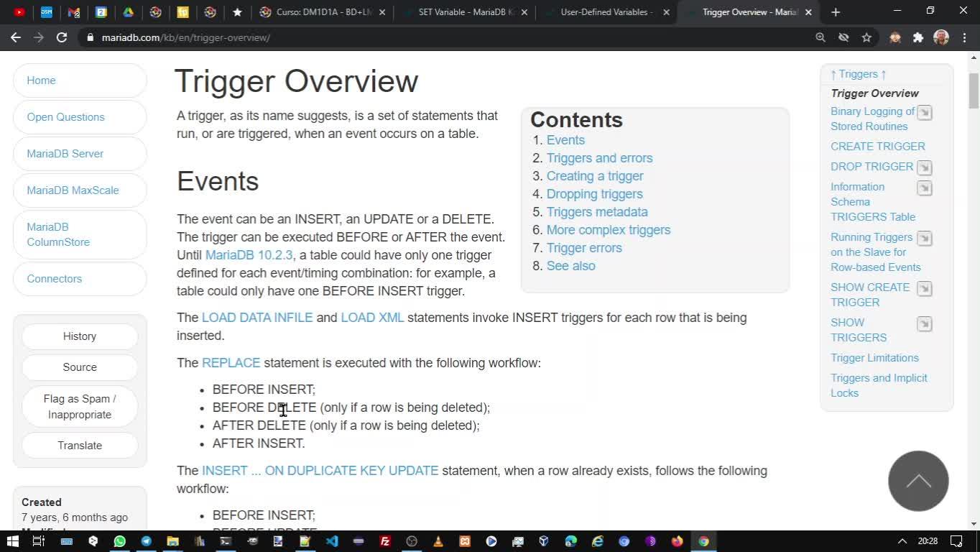Image resolution: width=980 pixels, height=552 pixels.
Task: Reload the current page
Action: pos(62,37)
